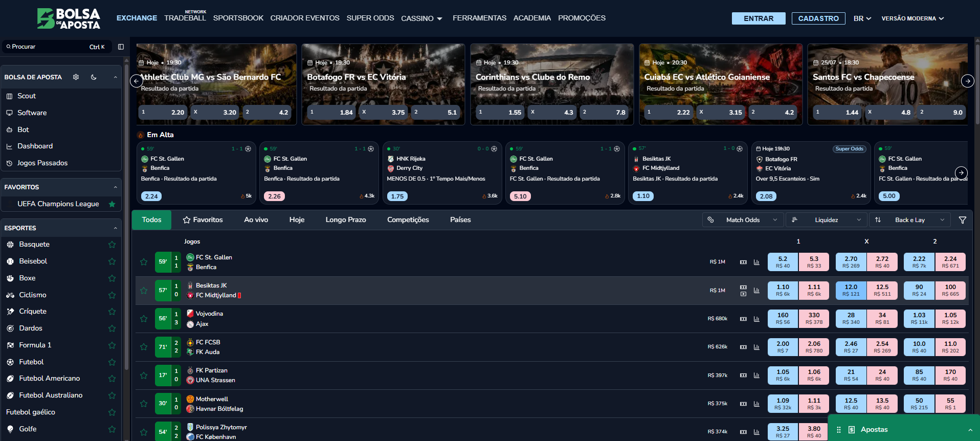This screenshot has height=441, width=980.
Task: Open market grid icon for Motherwell row
Action: (x=743, y=404)
